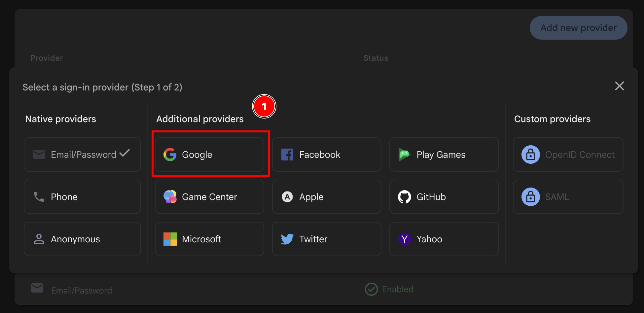
Task: Select the OpenID Connect custom provider
Action: tap(567, 154)
